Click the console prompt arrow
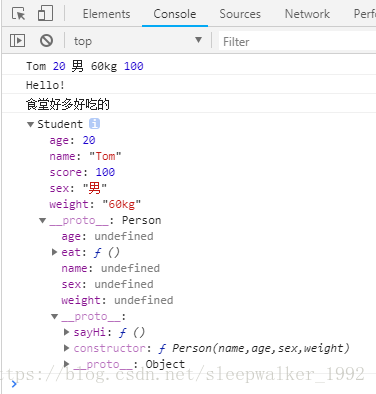This screenshot has height=394, width=376. pos(14,384)
